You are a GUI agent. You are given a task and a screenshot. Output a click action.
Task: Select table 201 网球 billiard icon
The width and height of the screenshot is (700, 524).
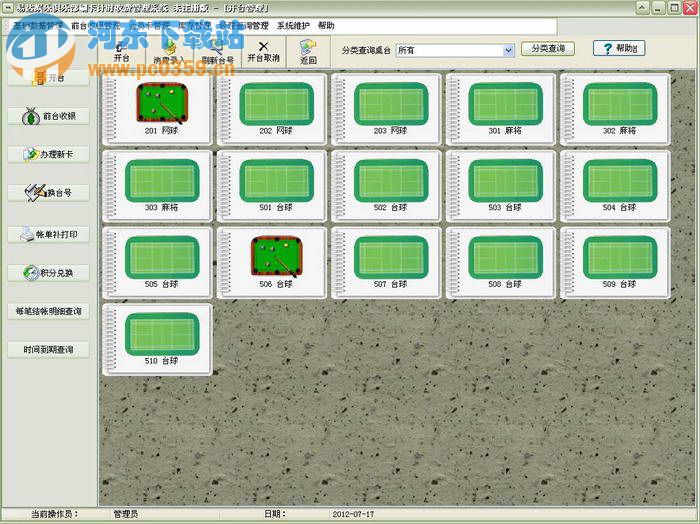pyautogui.click(x=162, y=103)
